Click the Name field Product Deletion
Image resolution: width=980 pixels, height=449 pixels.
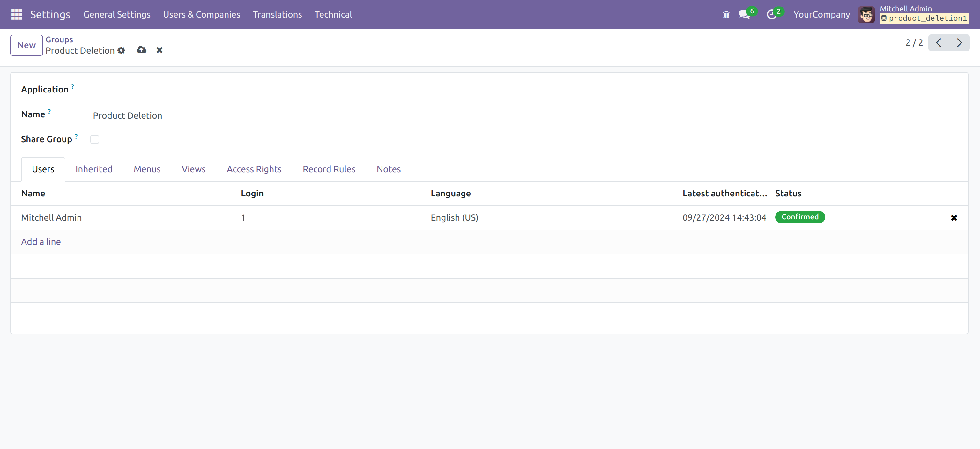click(128, 115)
